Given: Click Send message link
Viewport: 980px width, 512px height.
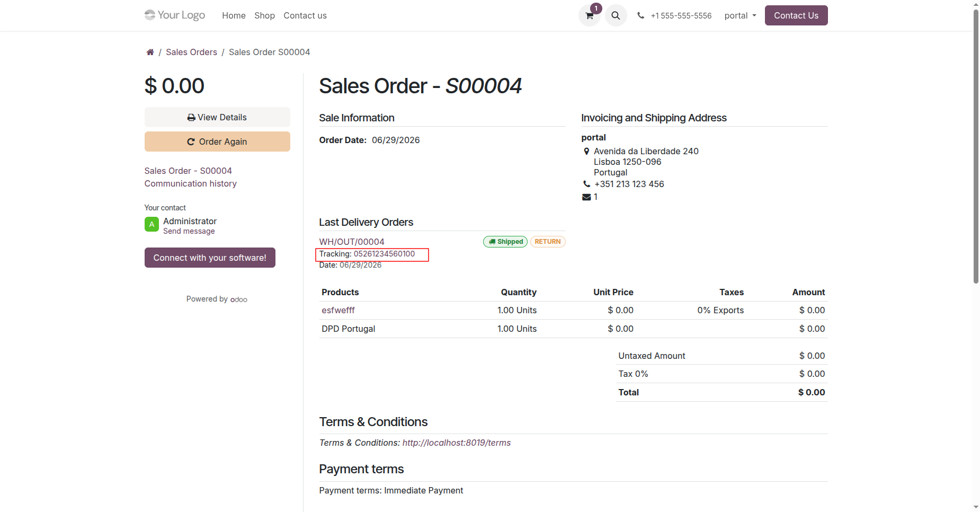Looking at the screenshot, I should 189,231.
